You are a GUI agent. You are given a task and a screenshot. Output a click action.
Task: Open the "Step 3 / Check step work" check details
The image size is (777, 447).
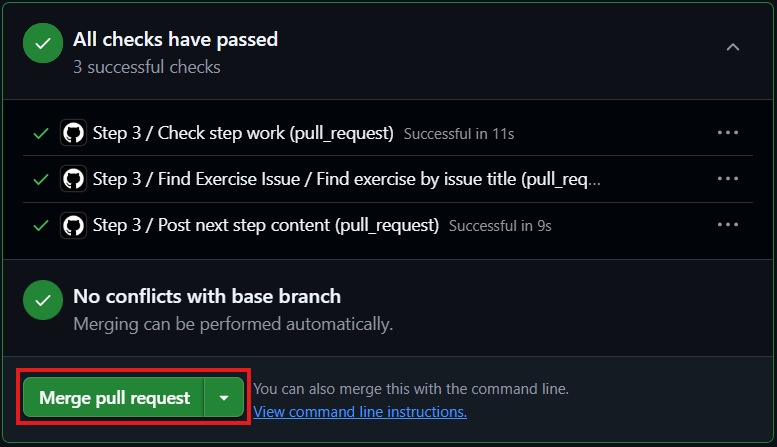click(243, 132)
